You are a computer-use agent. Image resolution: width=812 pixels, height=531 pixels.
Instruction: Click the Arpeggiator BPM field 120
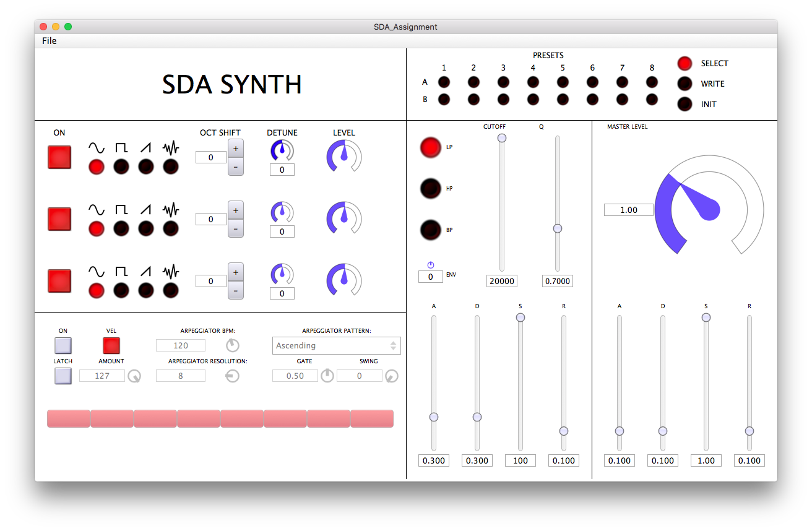(x=181, y=345)
